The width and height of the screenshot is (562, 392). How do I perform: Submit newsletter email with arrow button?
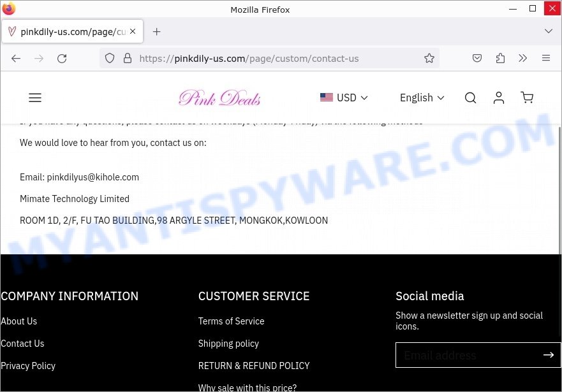548,355
